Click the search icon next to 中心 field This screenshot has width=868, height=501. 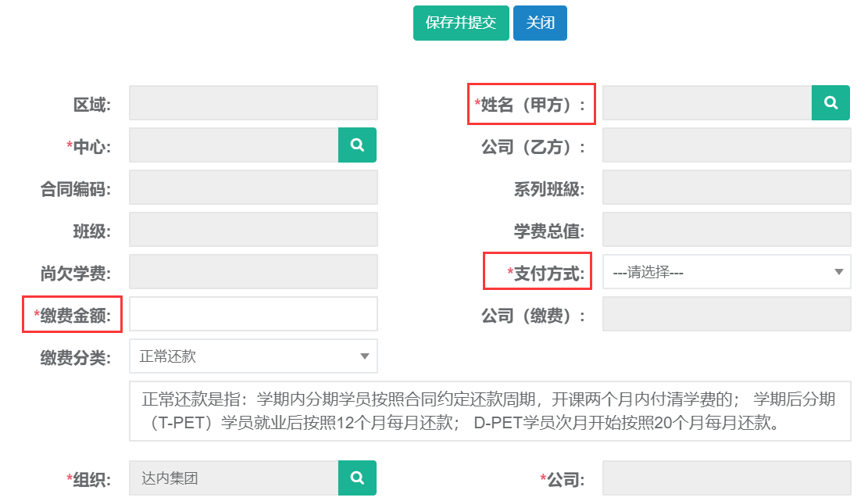point(357,145)
